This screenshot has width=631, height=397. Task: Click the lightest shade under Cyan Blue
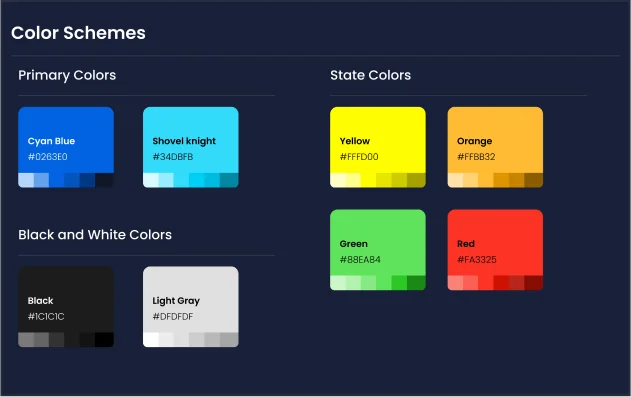[26, 180]
